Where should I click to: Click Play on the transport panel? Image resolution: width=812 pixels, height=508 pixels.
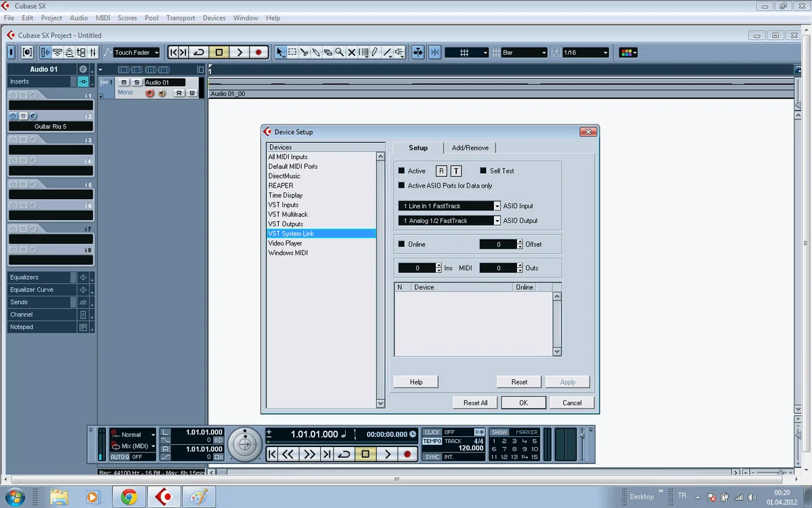click(x=388, y=454)
